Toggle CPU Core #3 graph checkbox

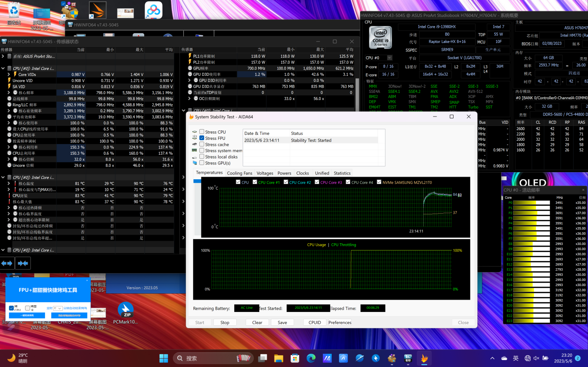pyautogui.click(x=317, y=182)
